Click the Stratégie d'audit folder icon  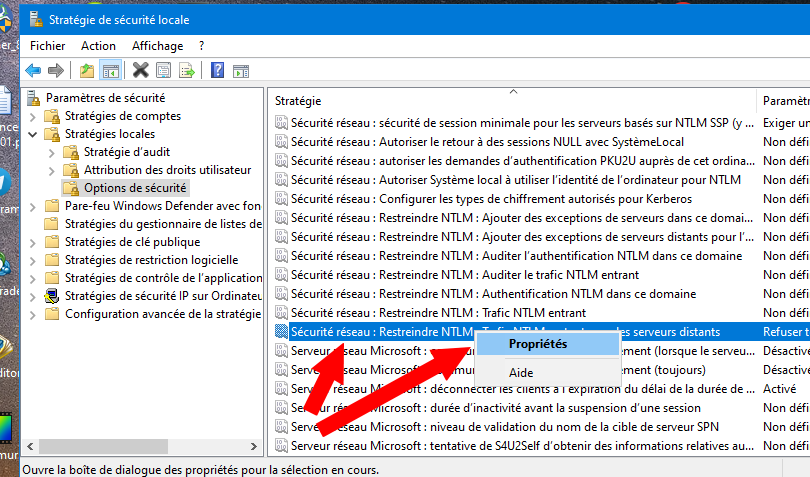(71, 152)
